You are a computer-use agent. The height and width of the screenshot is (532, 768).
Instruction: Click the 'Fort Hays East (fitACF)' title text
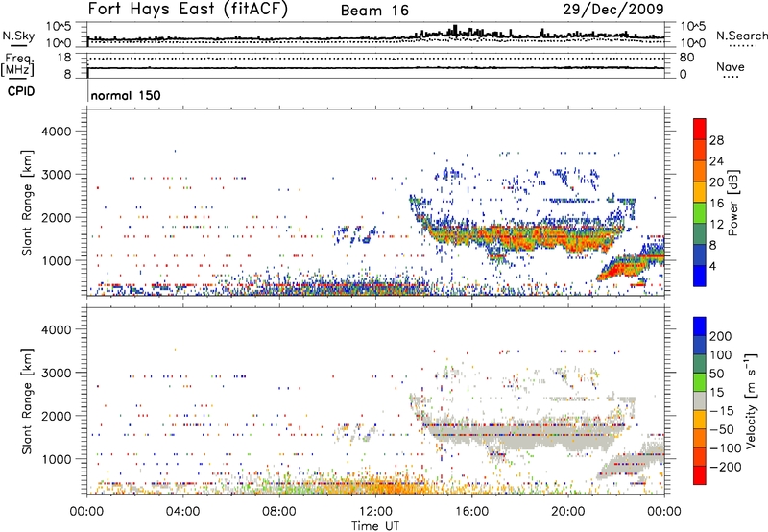188,10
